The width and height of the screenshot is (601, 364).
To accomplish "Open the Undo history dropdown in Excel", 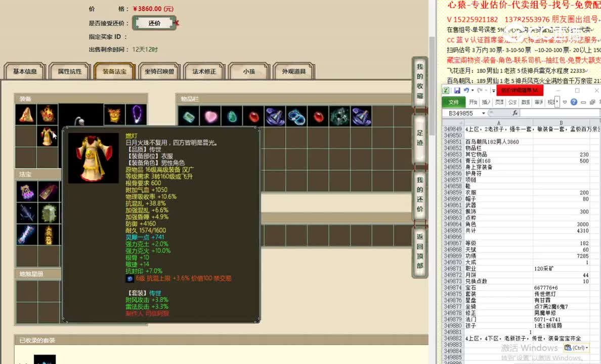I will click(x=472, y=90).
